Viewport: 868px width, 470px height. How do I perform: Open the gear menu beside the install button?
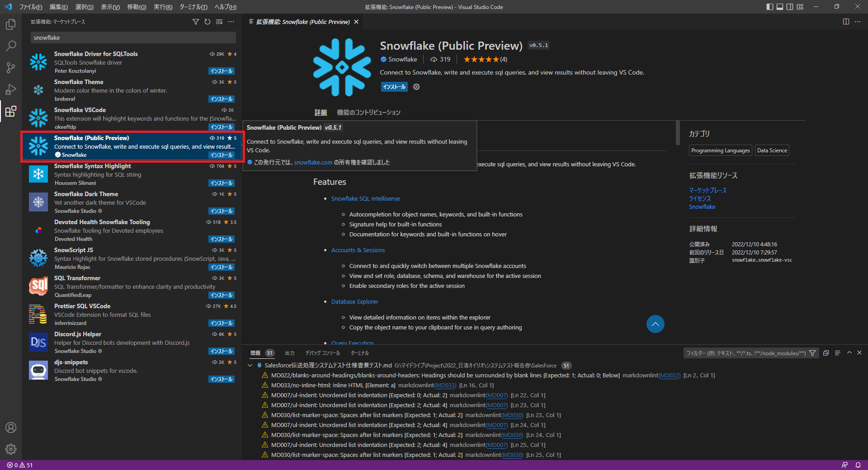tap(415, 87)
